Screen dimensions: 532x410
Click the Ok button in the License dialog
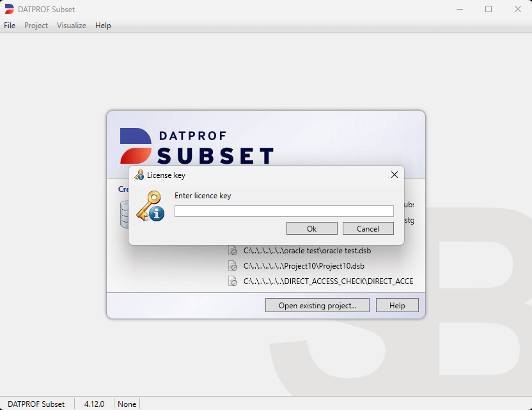(312, 228)
